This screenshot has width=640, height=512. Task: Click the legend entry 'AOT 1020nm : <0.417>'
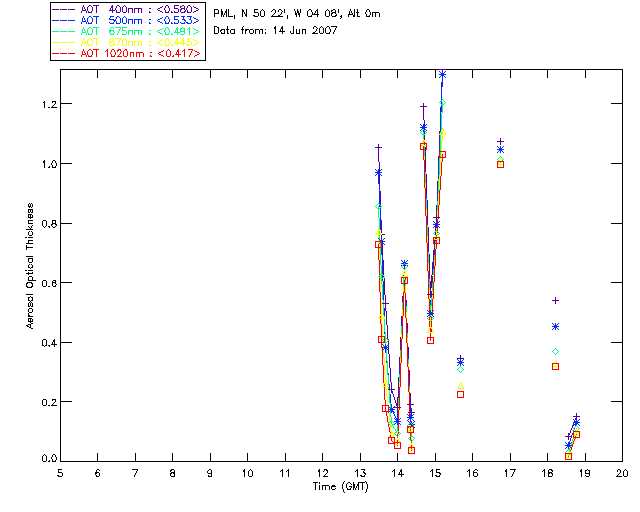[127, 53]
